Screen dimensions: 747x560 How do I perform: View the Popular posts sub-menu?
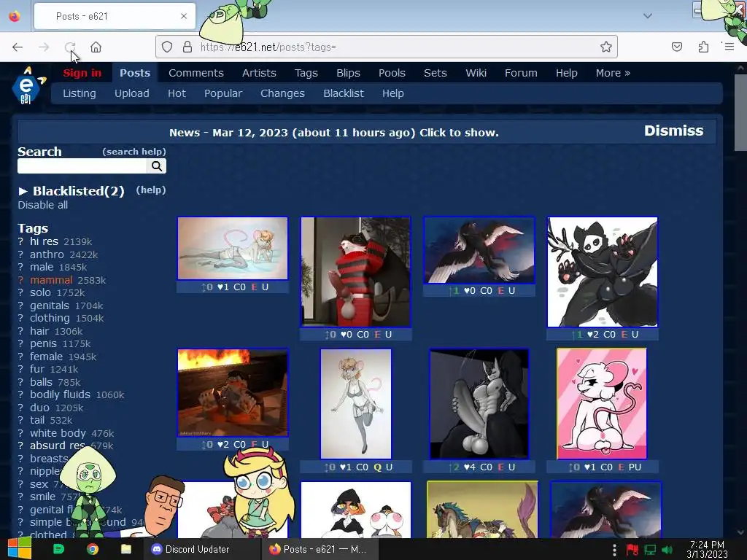pos(223,93)
